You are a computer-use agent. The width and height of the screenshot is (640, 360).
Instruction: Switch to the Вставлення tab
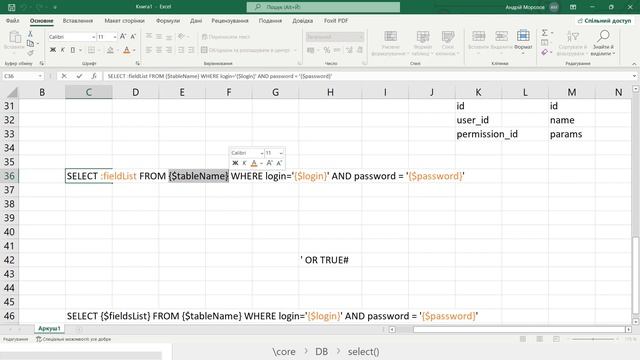click(x=78, y=20)
